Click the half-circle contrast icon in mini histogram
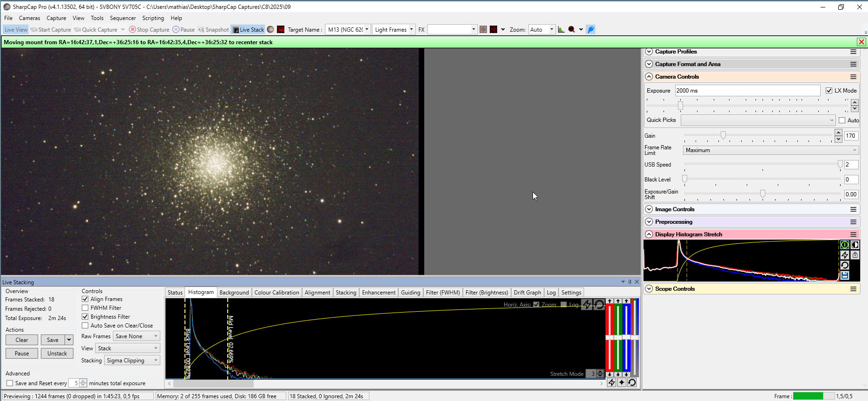The width and height of the screenshot is (868, 401). [855, 245]
